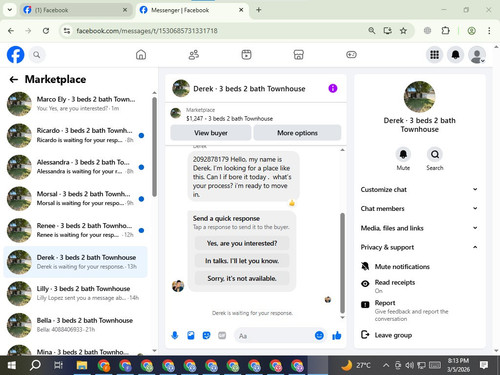500x375 pixels.
Task: Click the conversation list scrollbar
Action: [154, 147]
